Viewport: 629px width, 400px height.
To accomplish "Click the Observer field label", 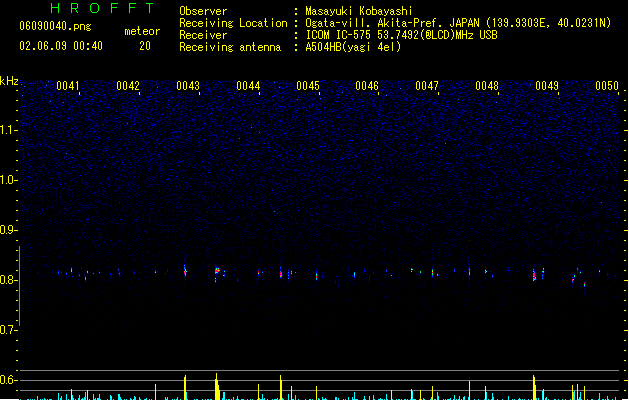I will click(203, 11).
